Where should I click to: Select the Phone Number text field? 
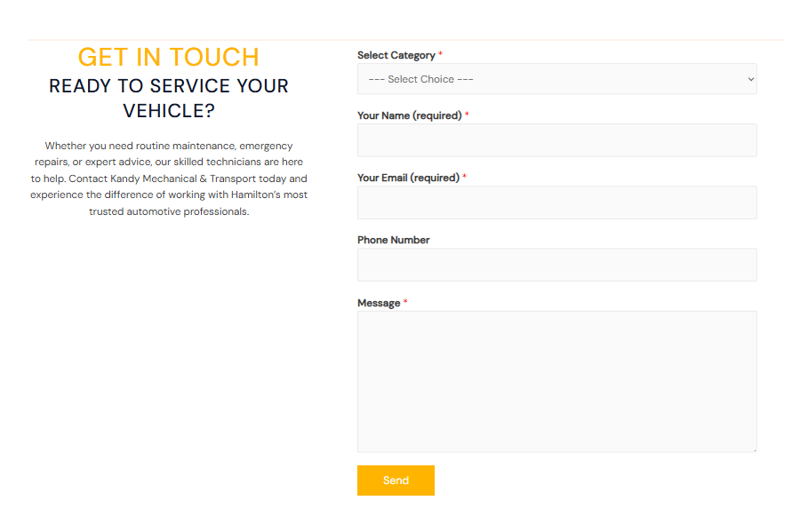coord(556,265)
